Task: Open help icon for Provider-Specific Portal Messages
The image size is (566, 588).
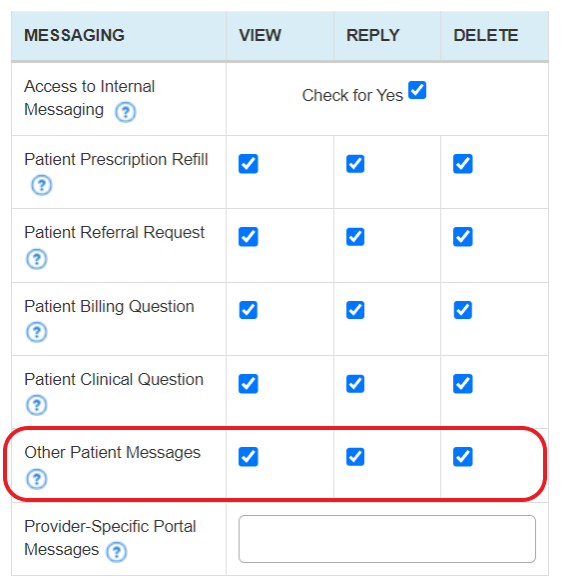Action: tap(116, 552)
